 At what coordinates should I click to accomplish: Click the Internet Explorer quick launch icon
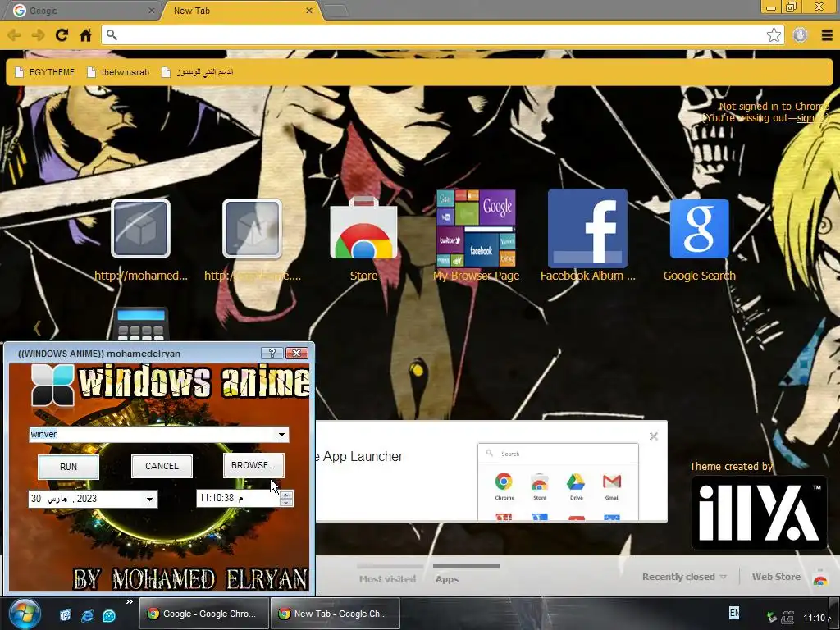coord(87,615)
